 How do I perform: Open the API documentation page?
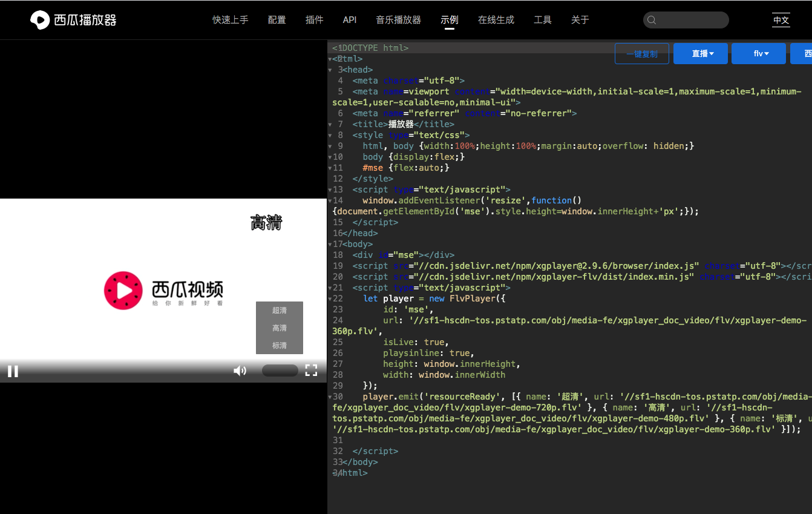coord(350,19)
